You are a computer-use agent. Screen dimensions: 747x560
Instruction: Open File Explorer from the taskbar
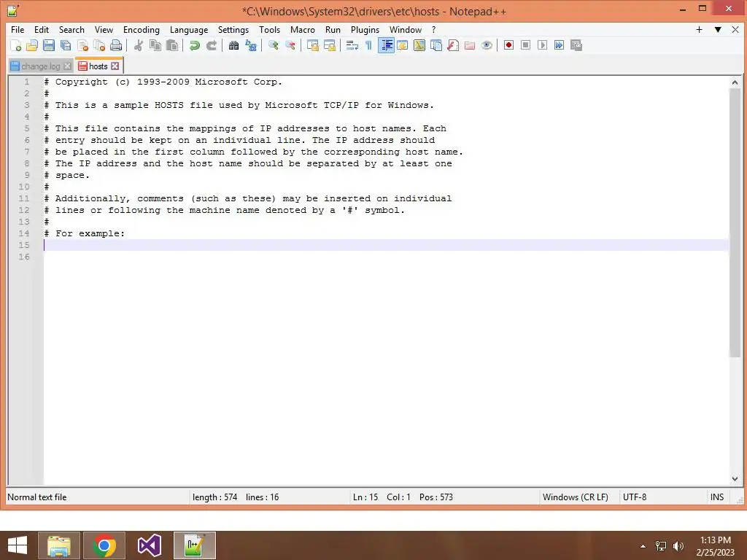[x=59, y=545]
